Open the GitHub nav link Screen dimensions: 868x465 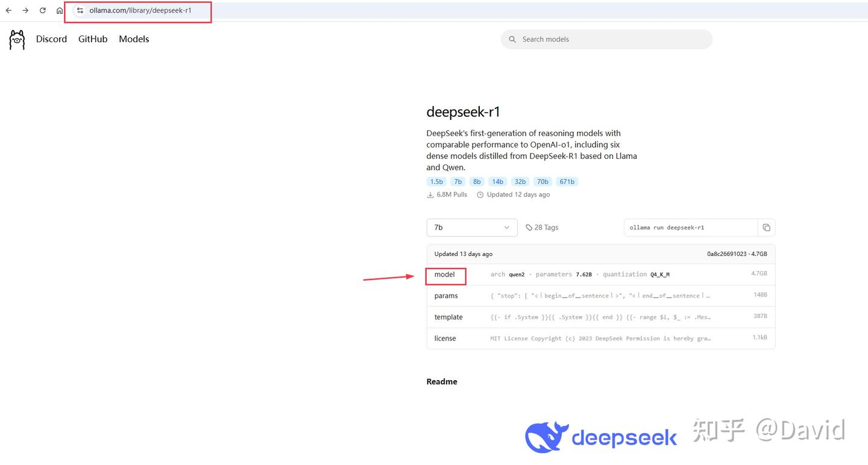[93, 39]
